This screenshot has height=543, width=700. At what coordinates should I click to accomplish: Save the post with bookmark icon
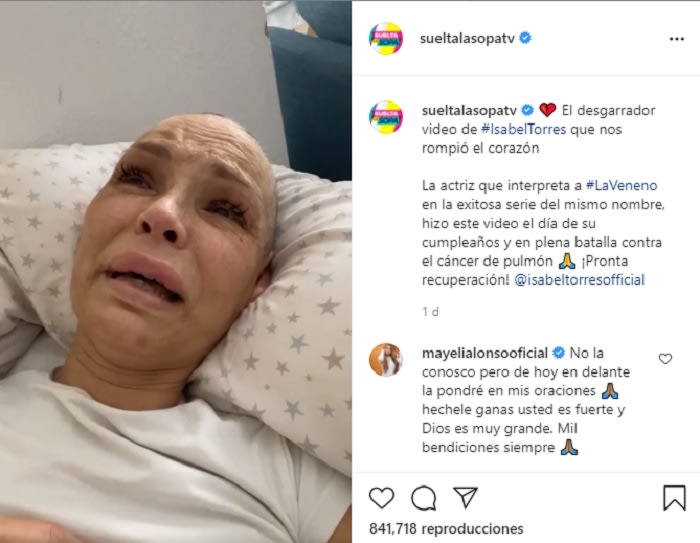pyautogui.click(x=674, y=497)
